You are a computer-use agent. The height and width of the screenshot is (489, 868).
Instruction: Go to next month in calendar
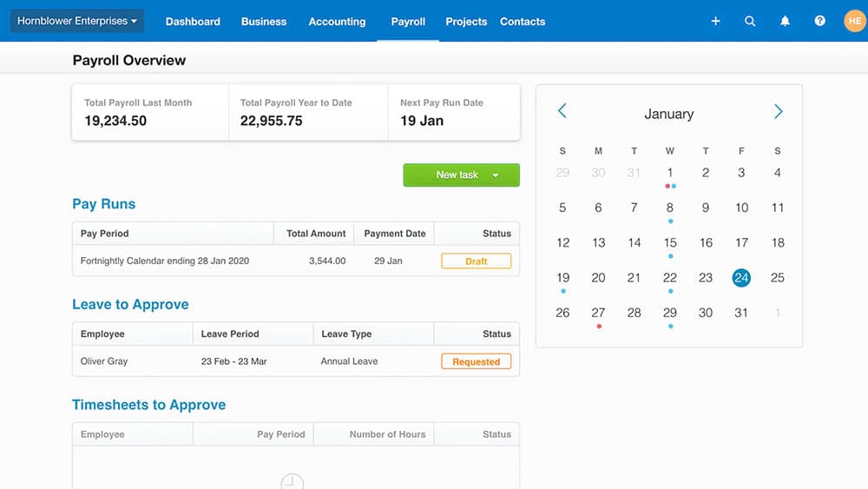778,111
